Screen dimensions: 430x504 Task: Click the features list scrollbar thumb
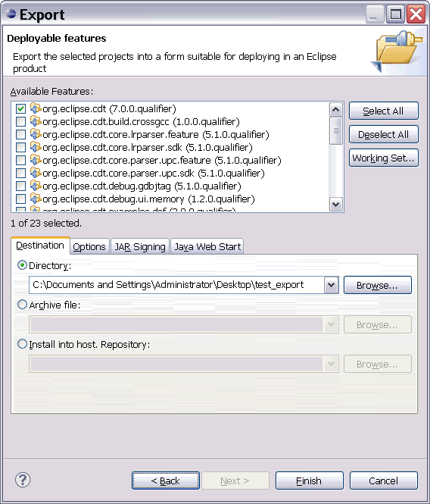(x=336, y=131)
